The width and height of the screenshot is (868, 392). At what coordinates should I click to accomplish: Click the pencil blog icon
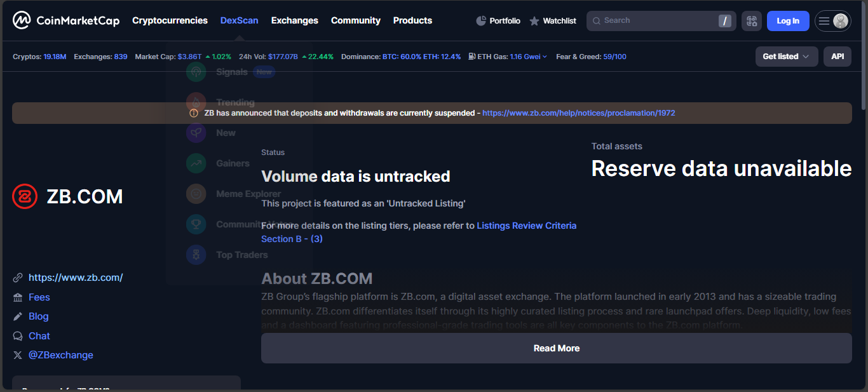[x=18, y=316]
